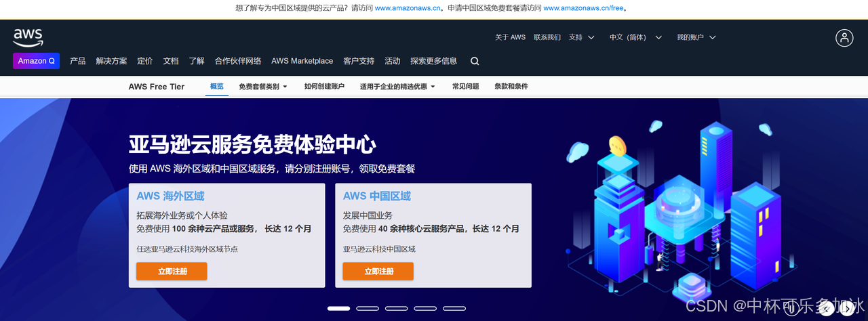
Task: Pause the carousel with pause button
Action: pyautogui.click(x=791, y=308)
